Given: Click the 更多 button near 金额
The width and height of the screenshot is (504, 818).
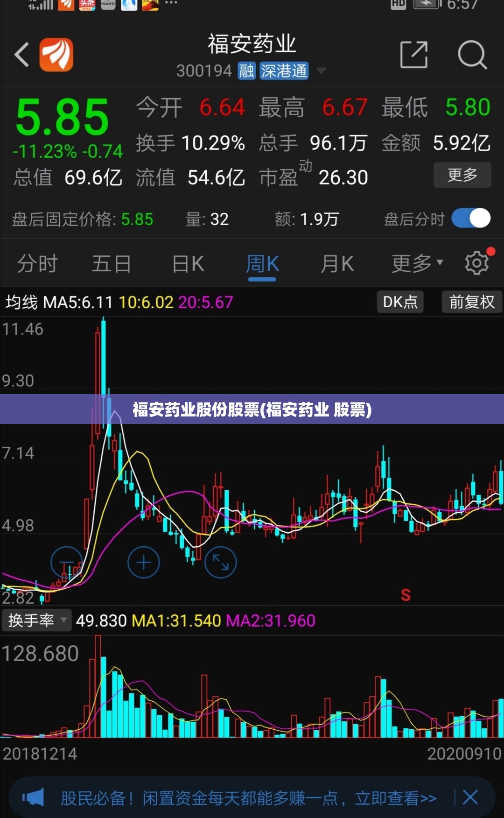Looking at the screenshot, I should click(x=462, y=175).
